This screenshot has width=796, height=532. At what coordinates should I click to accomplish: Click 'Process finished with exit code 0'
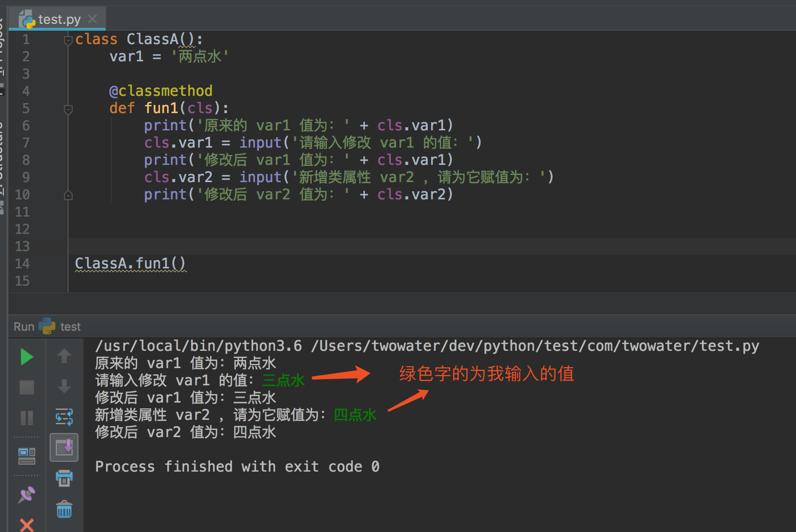237,467
